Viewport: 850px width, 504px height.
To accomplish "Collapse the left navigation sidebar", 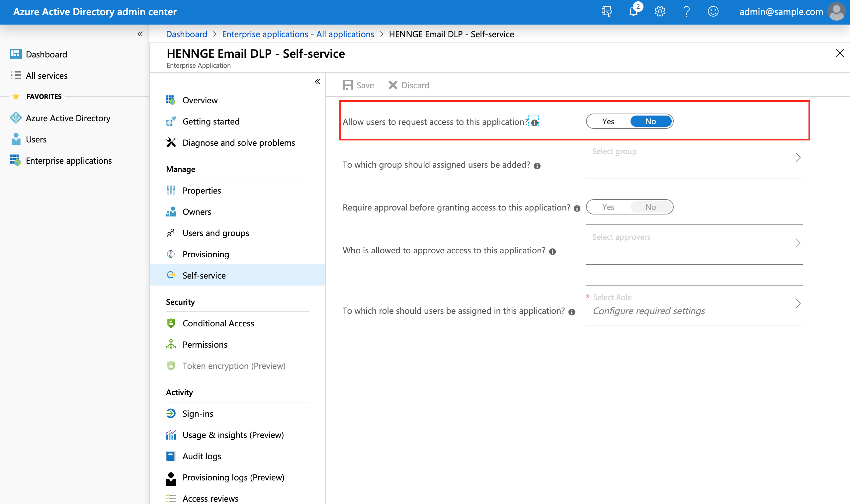I will tap(140, 34).
